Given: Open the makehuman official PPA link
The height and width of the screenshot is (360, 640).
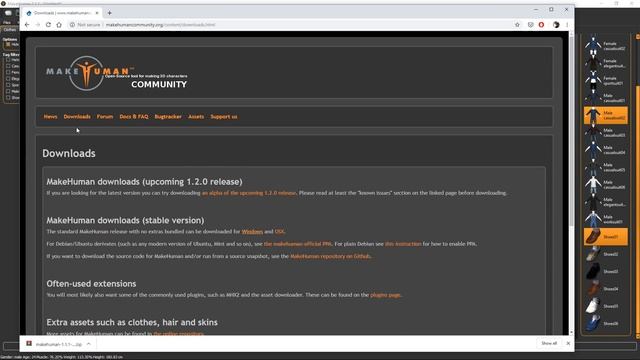Looking at the screenshot, I should [298, 244].
